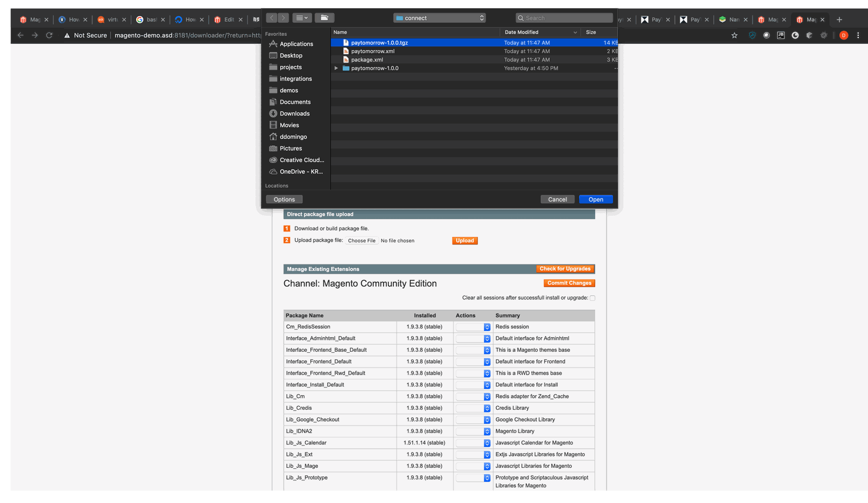Open Actions dropdown for Lib_Credis
The height and width of the screenshot is (503, 868).
[x=473, y=409]
